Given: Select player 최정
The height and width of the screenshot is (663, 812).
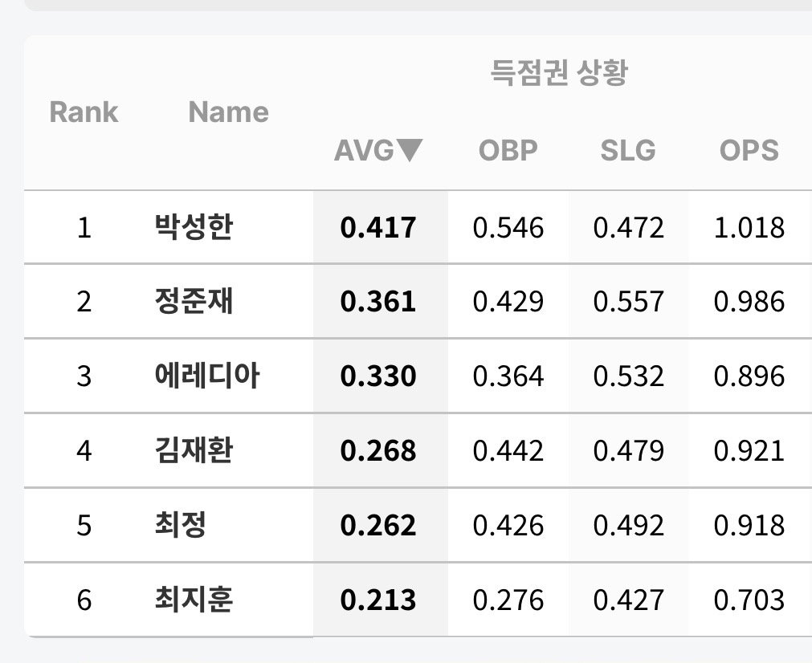Looking at the screenshot, I should 180,524.
